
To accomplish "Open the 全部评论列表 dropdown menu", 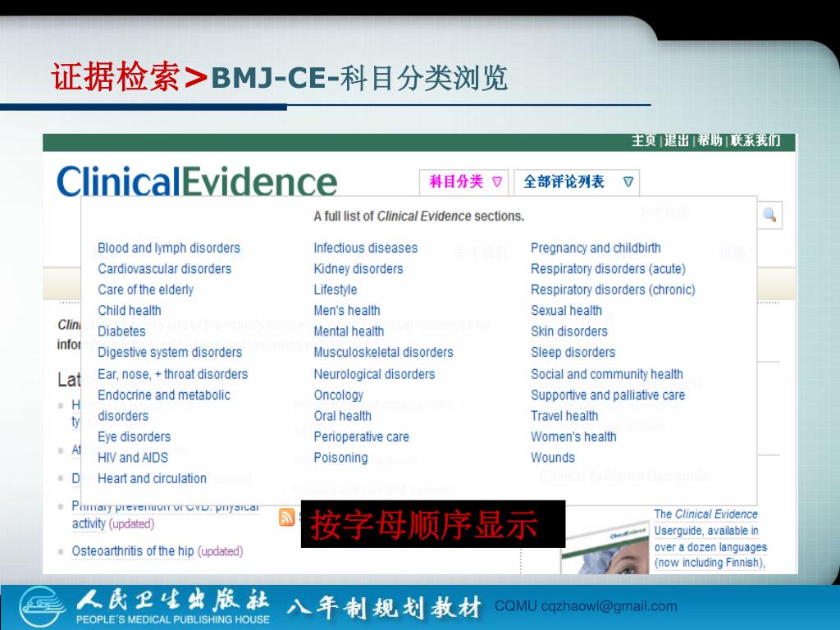I will pyautogui.click(x=577, y=182).
